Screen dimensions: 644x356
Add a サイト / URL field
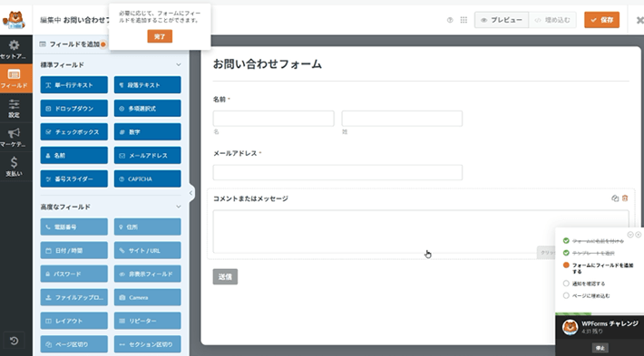148,250
